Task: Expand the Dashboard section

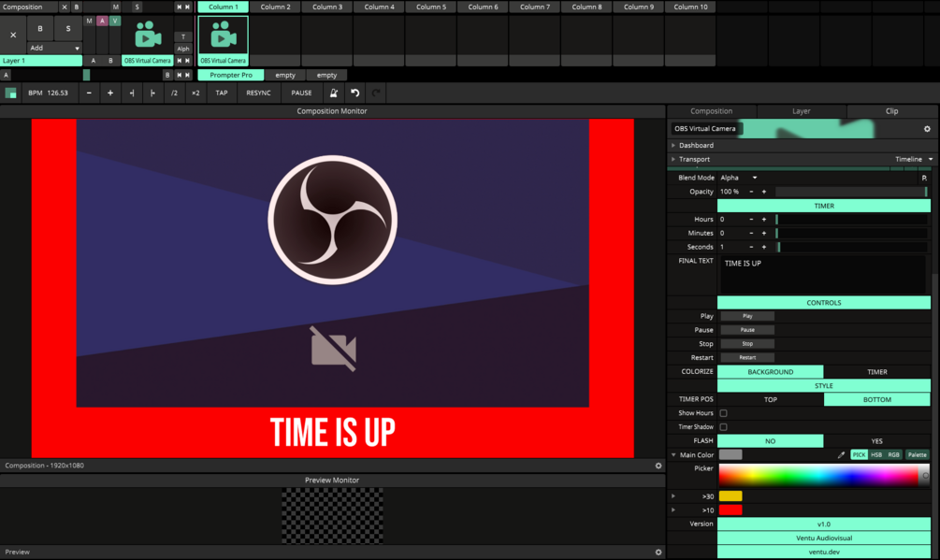Action: pos(673,146)
